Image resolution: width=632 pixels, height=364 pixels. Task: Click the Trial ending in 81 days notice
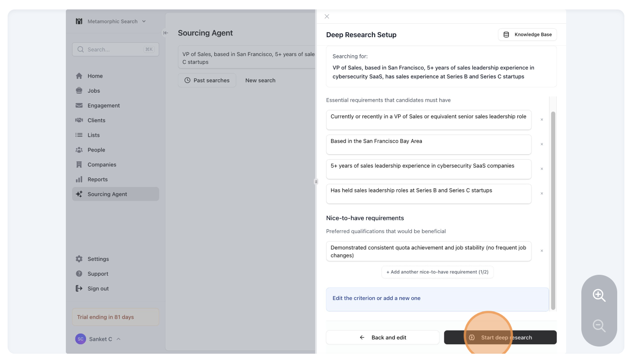[x=116, y=317]
